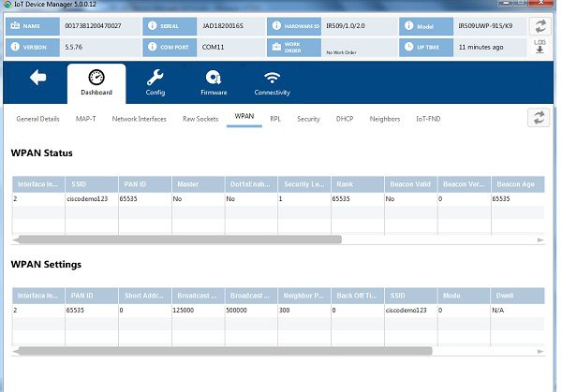Switch to General Details sub-tab

point(37,119)
